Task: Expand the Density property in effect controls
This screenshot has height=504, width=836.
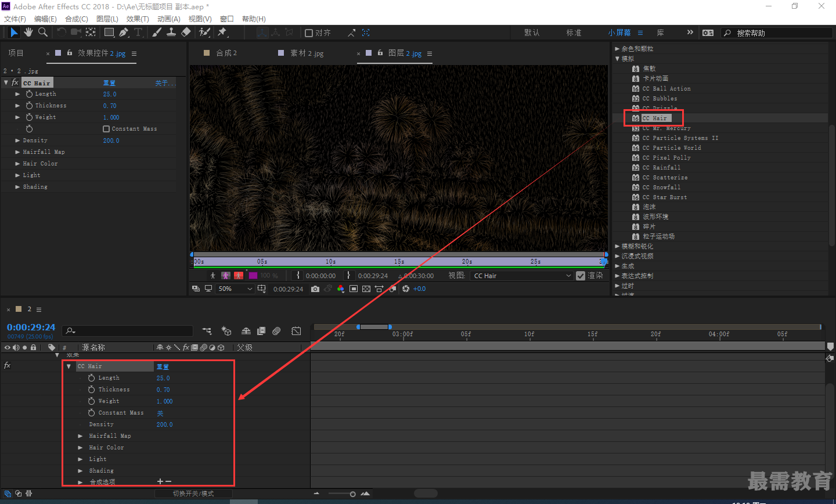Action: click(17, 141)
